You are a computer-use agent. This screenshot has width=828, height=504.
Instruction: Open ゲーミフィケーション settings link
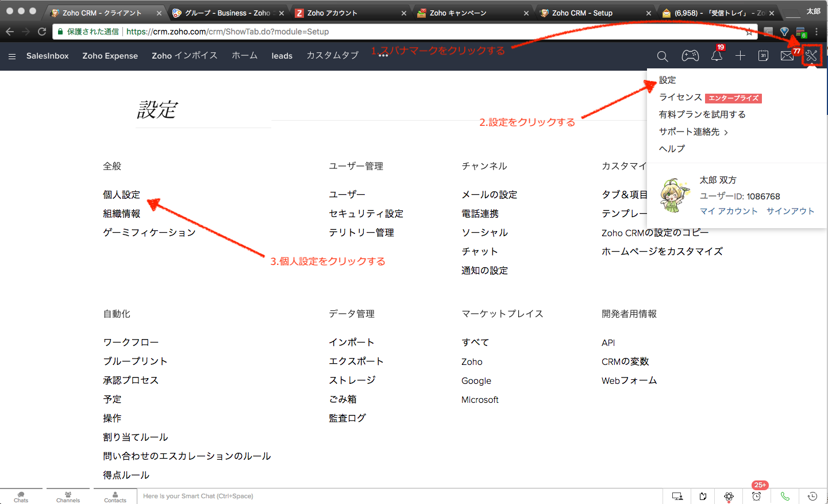149,233
